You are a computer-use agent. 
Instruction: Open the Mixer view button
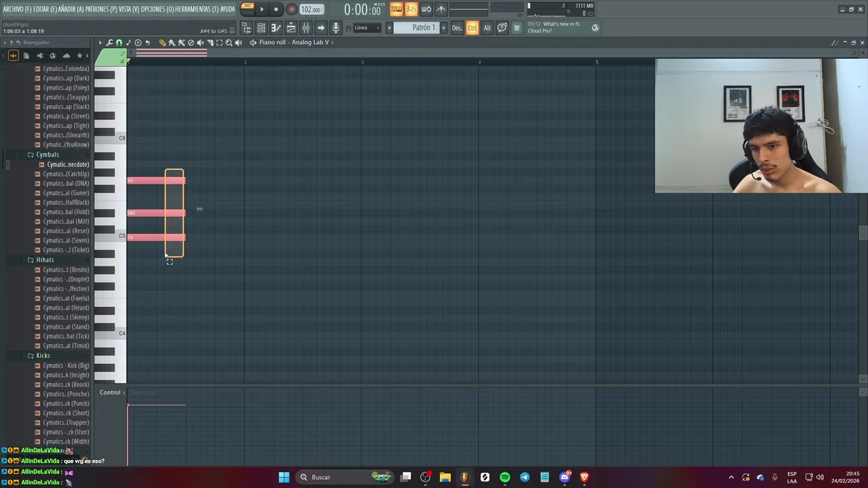click(306, 28)
